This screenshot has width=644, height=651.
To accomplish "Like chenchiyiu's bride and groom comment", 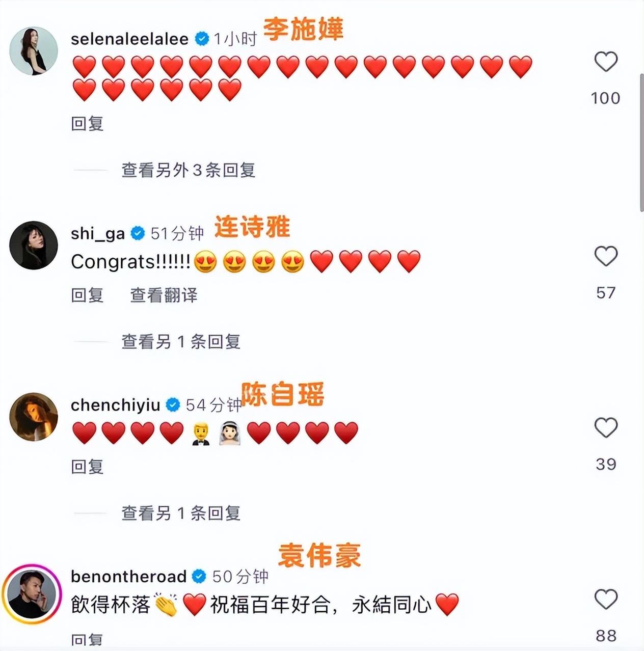I will tap(606, 428).
